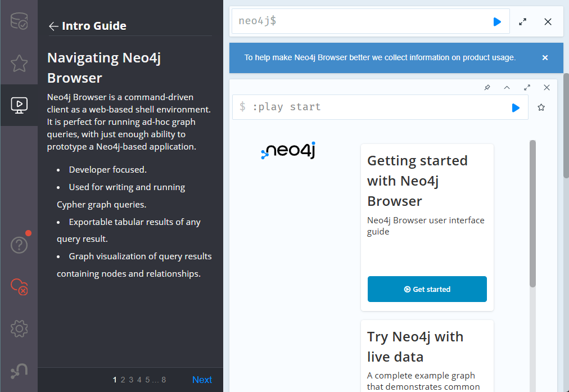Toggle the Guides sidebar panel icon

(19, 105)
